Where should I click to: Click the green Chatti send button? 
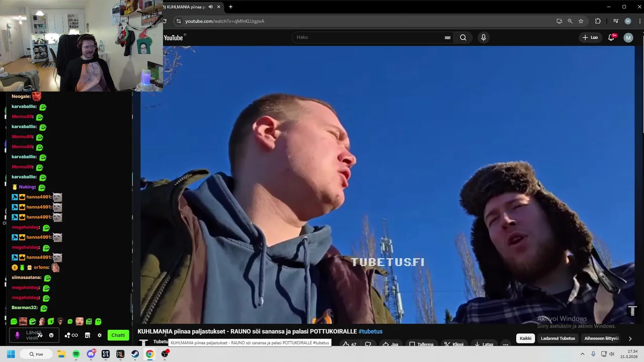coord(118,335)
